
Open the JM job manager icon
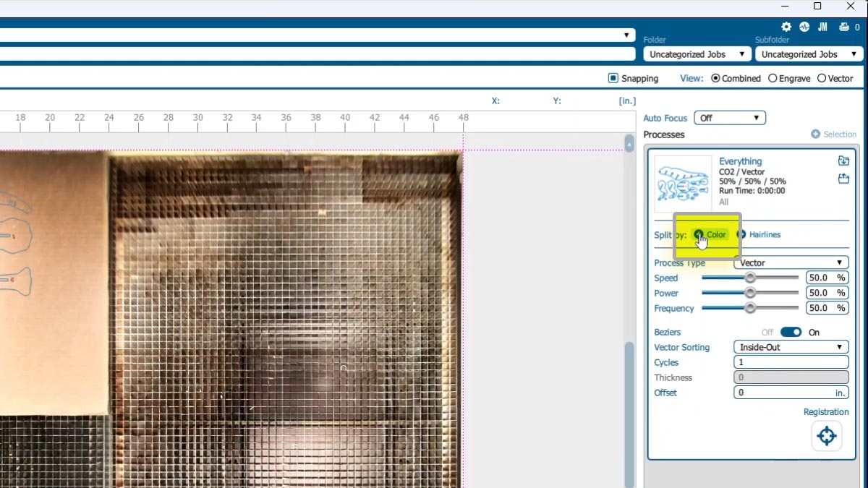822,27
